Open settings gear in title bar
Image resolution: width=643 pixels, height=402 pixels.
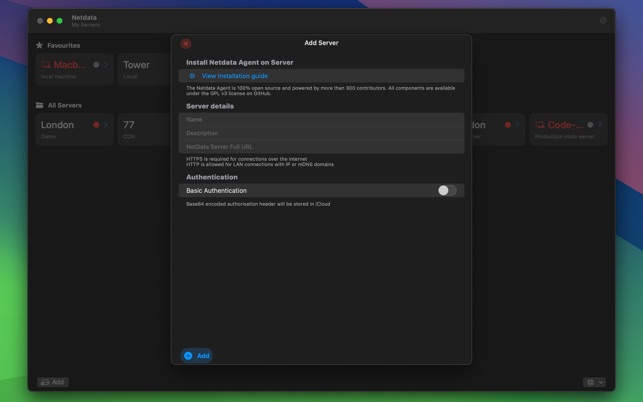coord(603,21)
